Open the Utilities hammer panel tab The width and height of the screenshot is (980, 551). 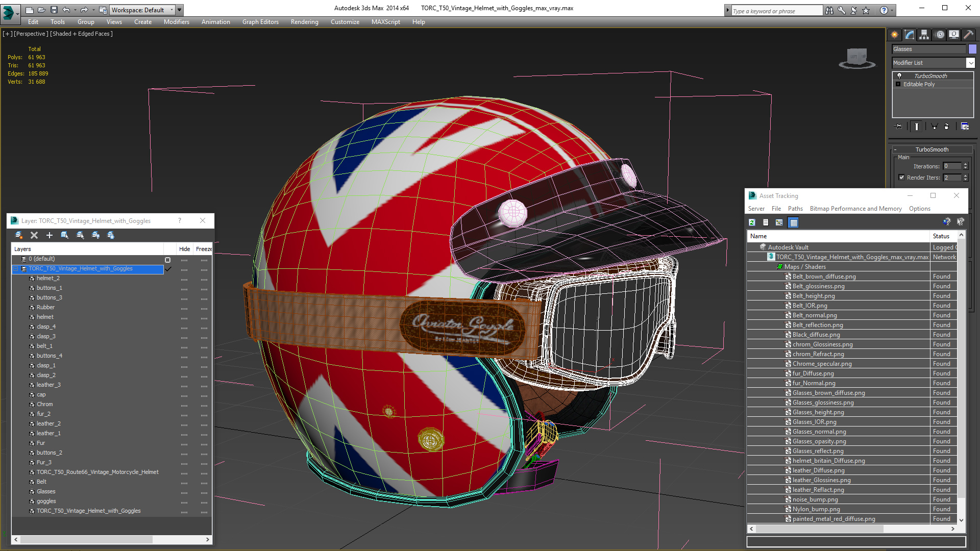(x=968, y=35)
